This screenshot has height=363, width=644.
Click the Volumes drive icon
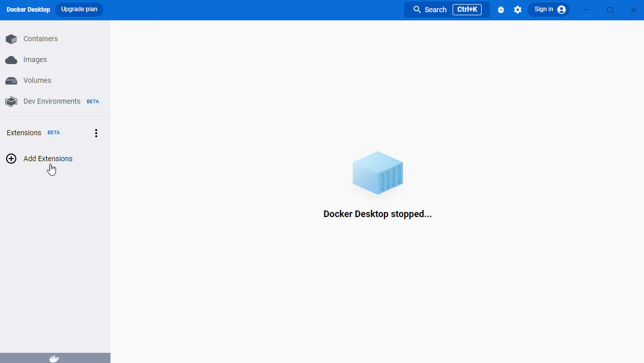click(x=11, y=81)
